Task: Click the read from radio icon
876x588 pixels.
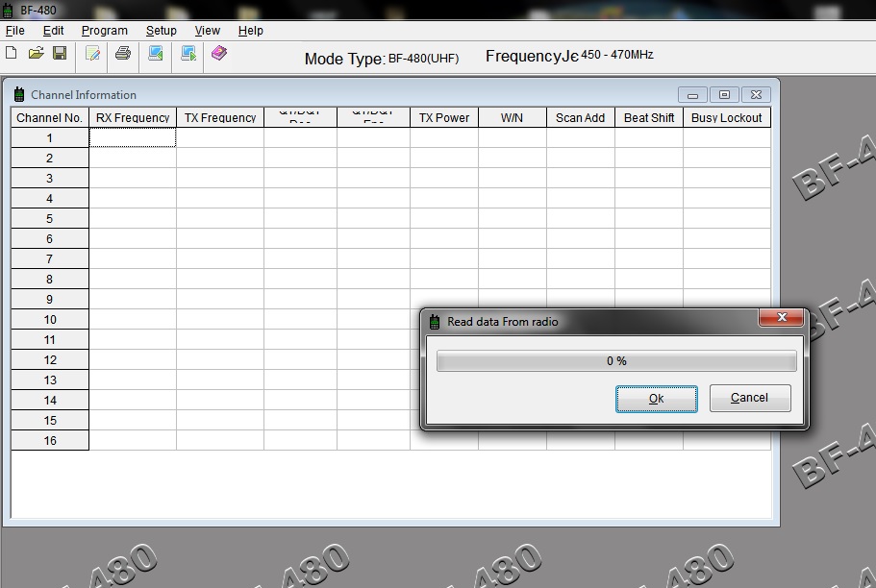Action: click(x=156, y=54)
